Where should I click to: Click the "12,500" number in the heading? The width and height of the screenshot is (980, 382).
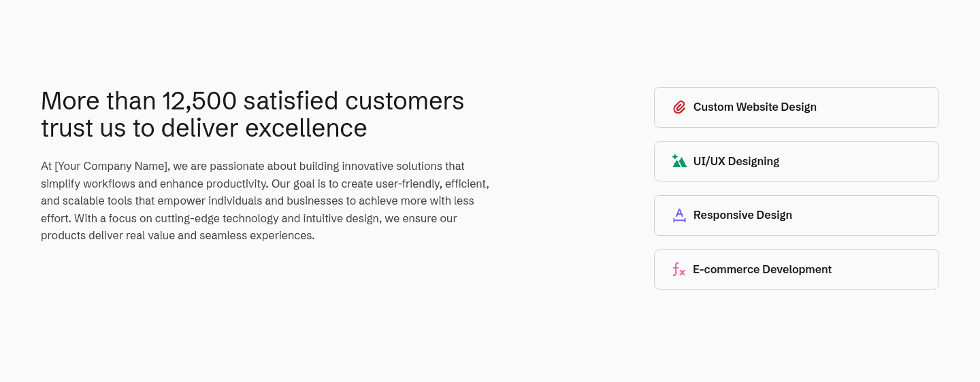(x=199, y=101)
